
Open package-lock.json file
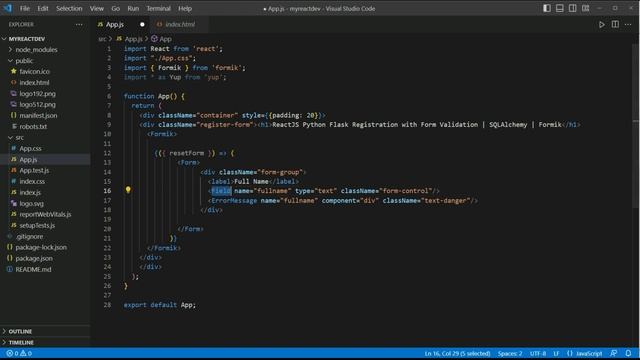pyautogui.click(x=41, y=247)
